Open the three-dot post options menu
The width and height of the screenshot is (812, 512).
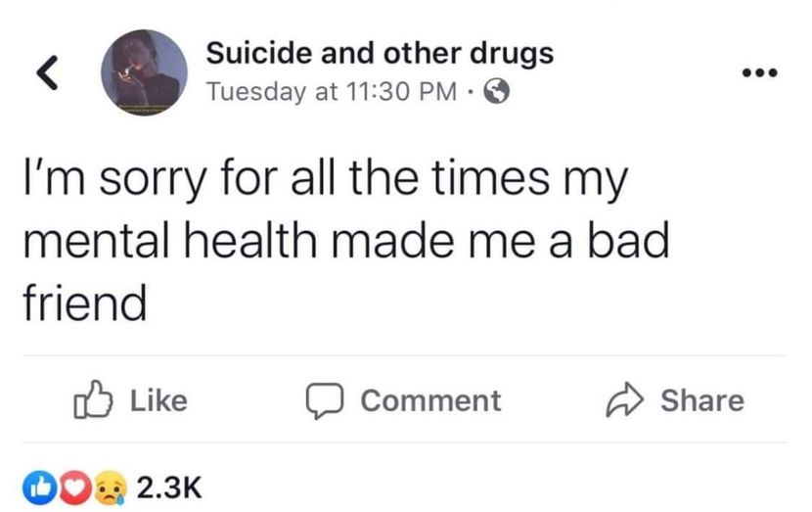pyautogui.click(x=759, y=72)
